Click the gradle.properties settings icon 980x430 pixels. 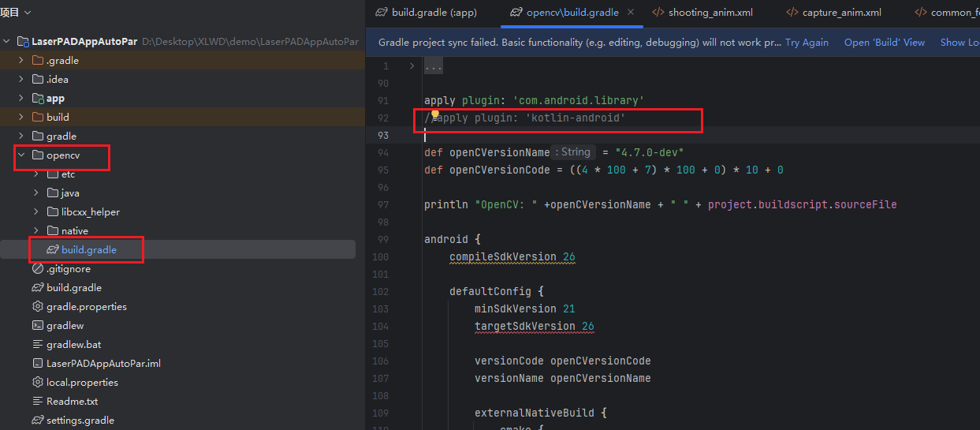click(x=38, y=306)
